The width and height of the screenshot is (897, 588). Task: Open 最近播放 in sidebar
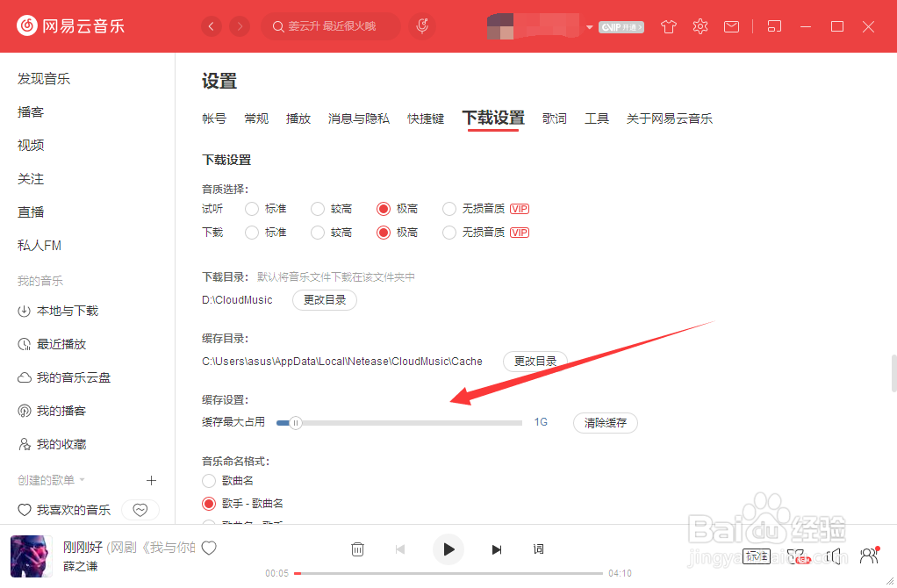click(52, 344)
